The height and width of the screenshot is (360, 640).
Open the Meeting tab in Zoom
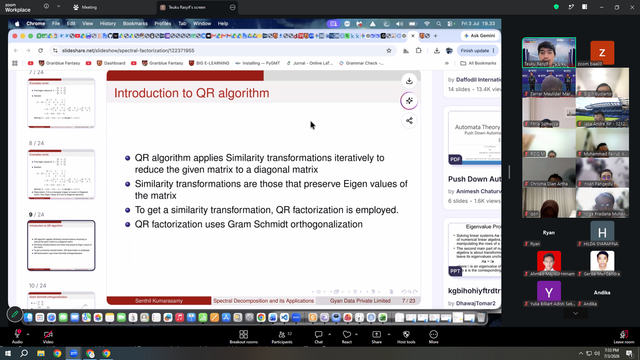tap(85, 7)
